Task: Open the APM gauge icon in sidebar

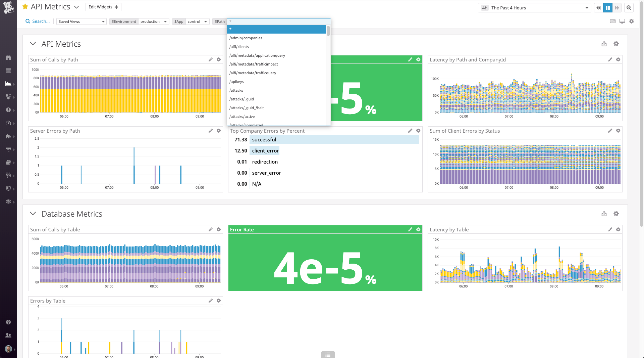Action: 8,123
